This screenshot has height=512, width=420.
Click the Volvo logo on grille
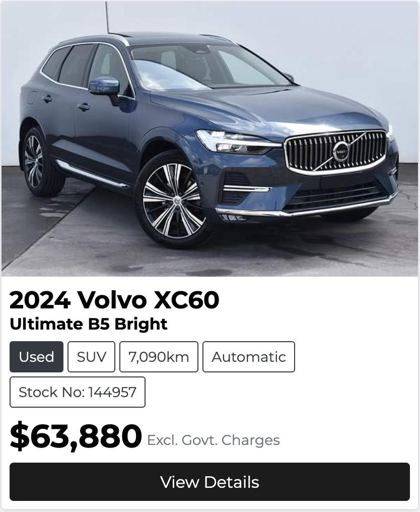(341, 152)
